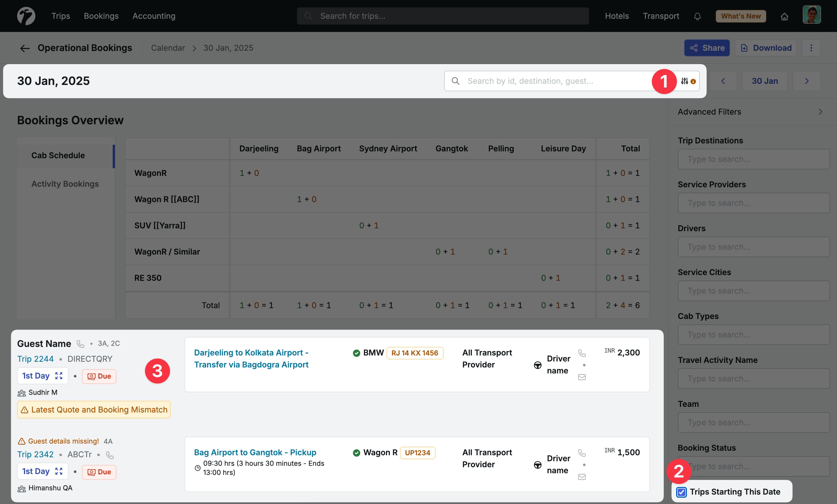Click phone icon next to Guest Name
The width and height of the screenshot is (837, 504).
80,344
